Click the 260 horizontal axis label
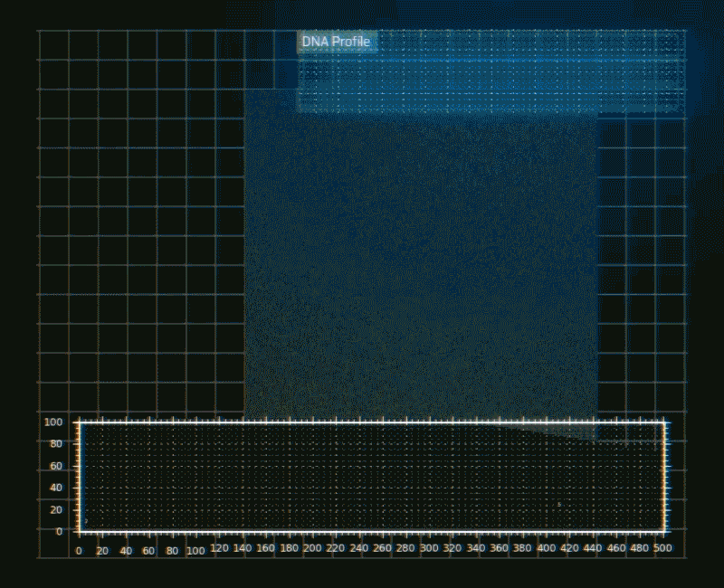This screenshot has width=724, height=588. pos(382,548)
